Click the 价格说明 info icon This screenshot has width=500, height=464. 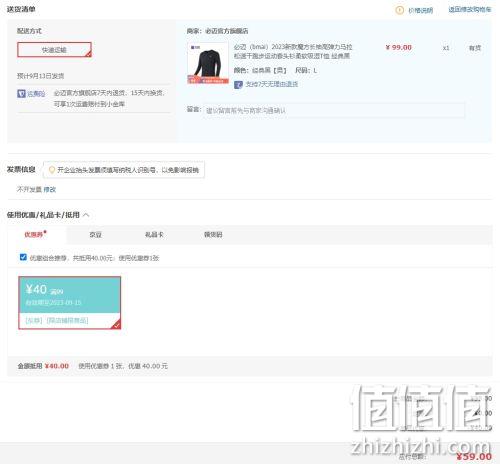click(399, 10)
